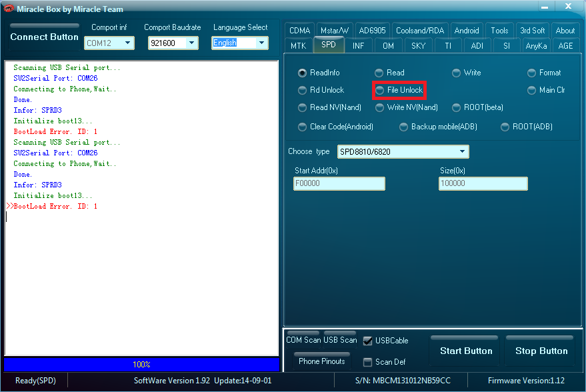This screenshot has width=586, height=392.
Task: Click the first 'Infor: SPRD3' log line
Action: (38, 110)
